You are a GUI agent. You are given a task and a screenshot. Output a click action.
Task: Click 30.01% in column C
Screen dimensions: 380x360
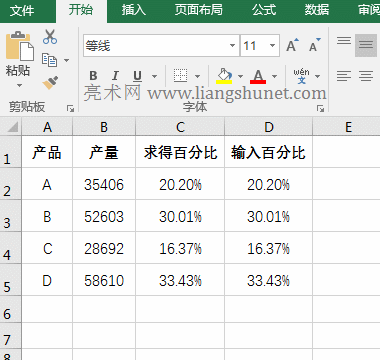tap(180, 216)
